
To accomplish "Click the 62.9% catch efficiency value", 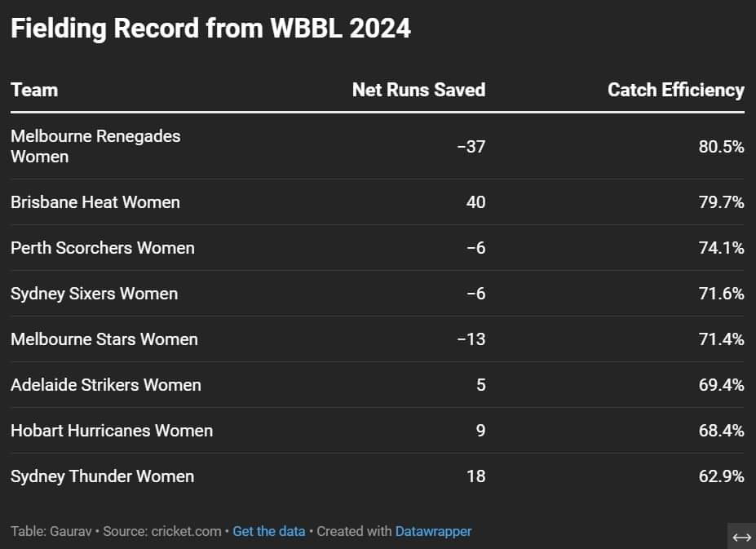I will [x=721, y=476].
